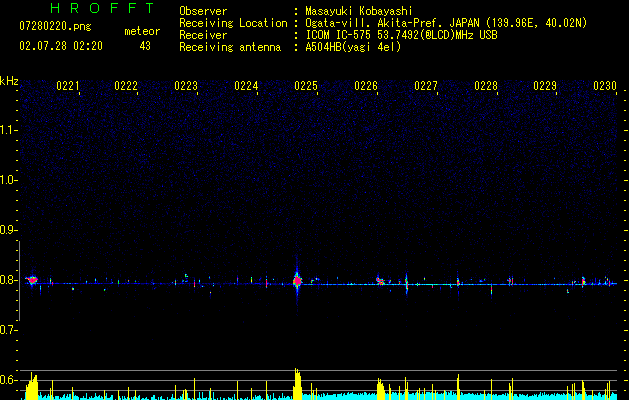
Task: Click the kHz axis unit label
Action: (x=9, y=81)
